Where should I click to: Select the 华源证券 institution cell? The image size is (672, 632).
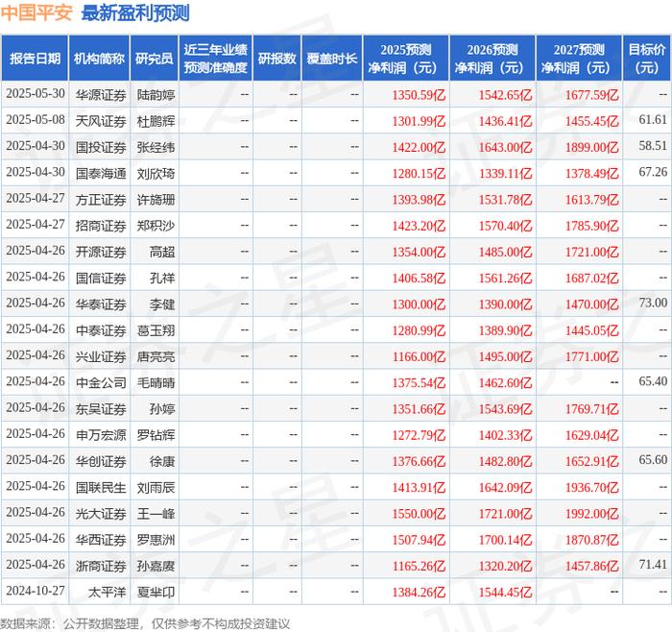[x=101, y=95]
